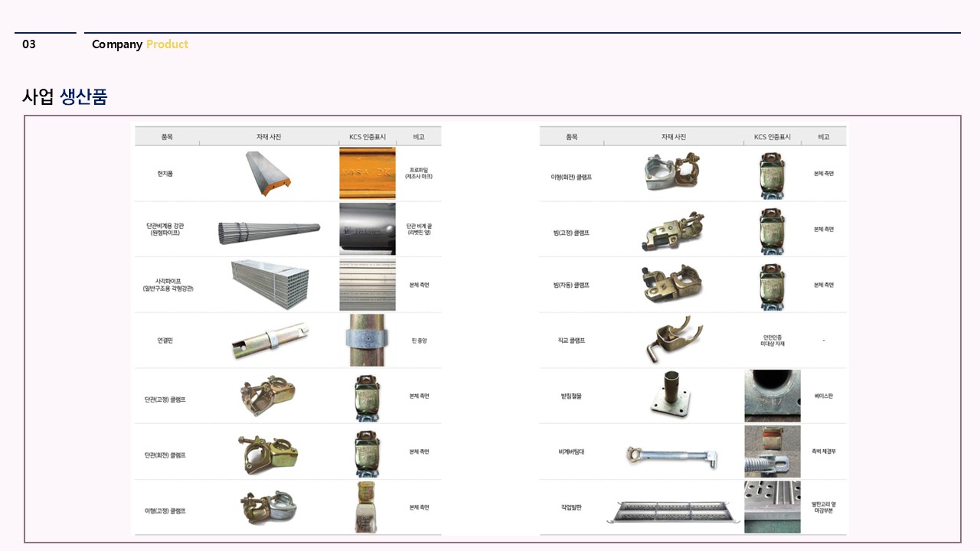Select the KCS mark photo for 받침철물
This screenshot has height=551, width=980.
point(772,396)
